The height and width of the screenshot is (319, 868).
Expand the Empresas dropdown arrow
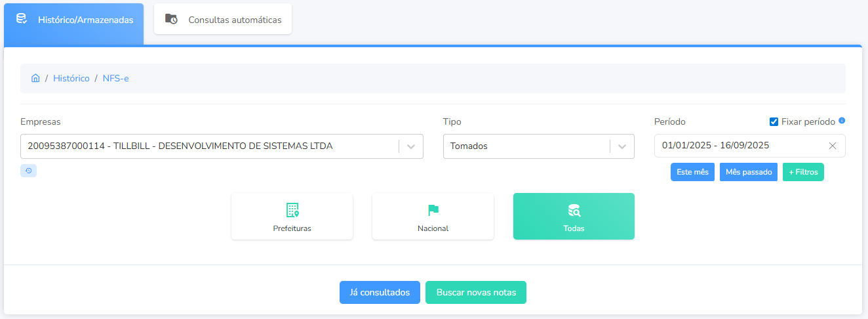[x=411, y=146]
